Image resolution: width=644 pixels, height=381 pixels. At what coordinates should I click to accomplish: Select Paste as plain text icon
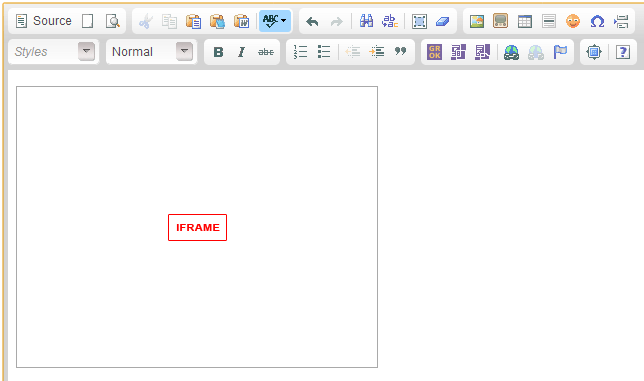(x=217, y=21)
